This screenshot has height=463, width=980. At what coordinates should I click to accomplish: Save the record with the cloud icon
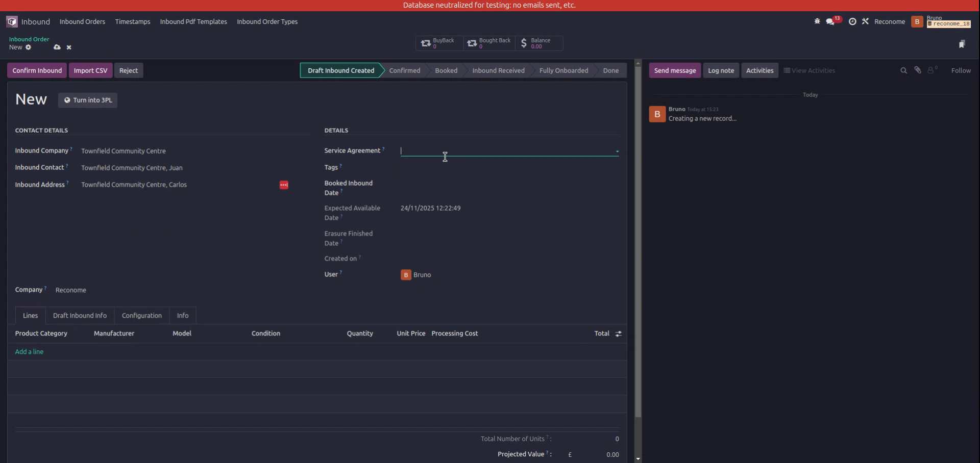[57, 47]
